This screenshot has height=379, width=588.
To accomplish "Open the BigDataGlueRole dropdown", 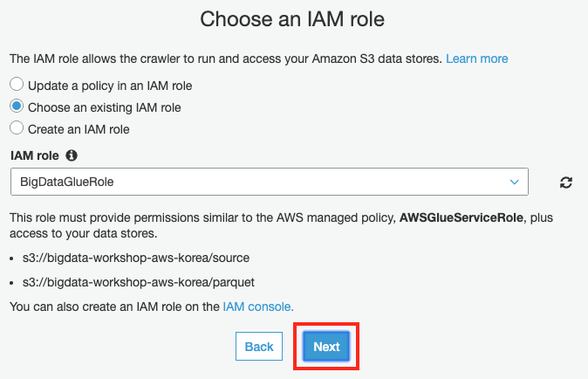I will pos(269,182).
